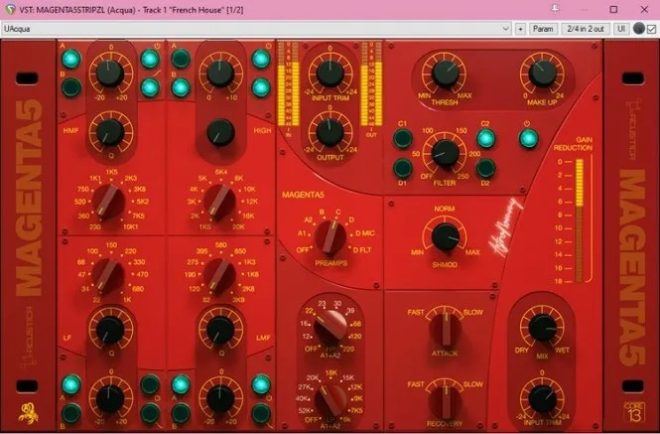This screenshot has height=434, width=660.
Task: Toggle LF band power button
Action: [150, 385]
